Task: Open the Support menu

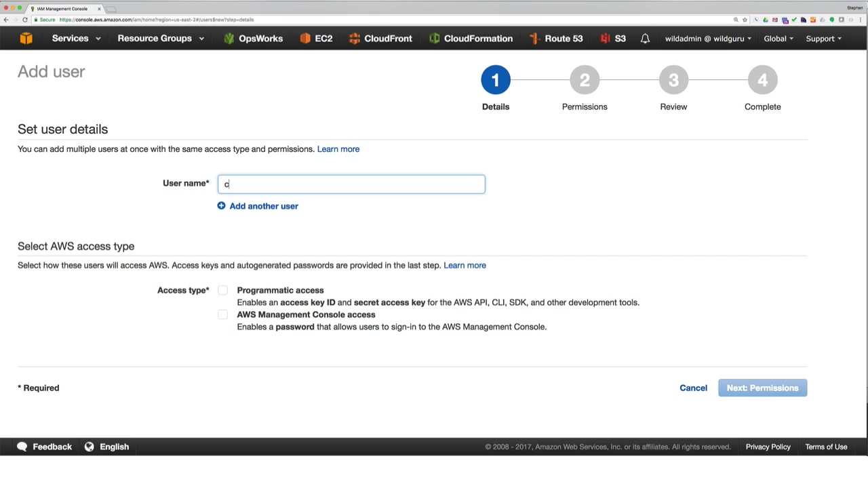Action: point(823,39)
